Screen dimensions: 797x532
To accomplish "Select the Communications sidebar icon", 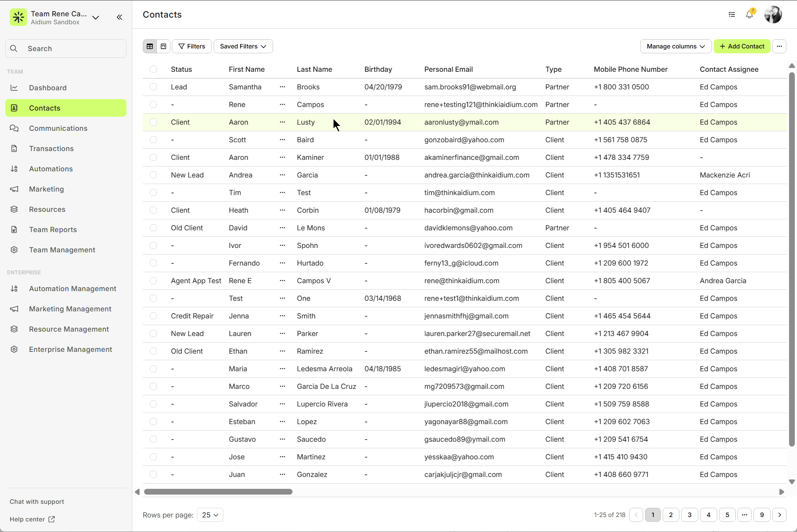I will coord(14,128).
